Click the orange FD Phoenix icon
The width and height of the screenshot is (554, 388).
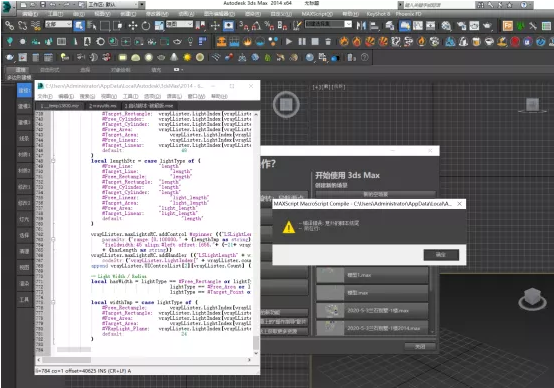pos(507,25)
